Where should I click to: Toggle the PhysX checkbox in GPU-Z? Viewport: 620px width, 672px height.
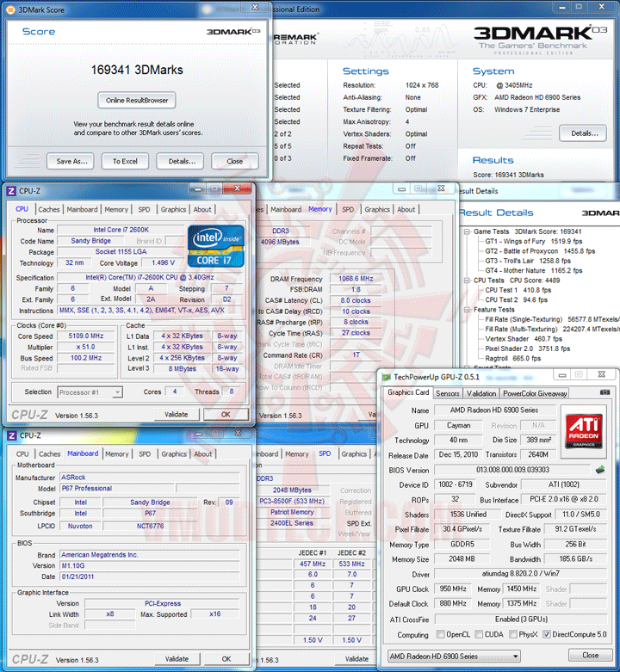[513, 634]
